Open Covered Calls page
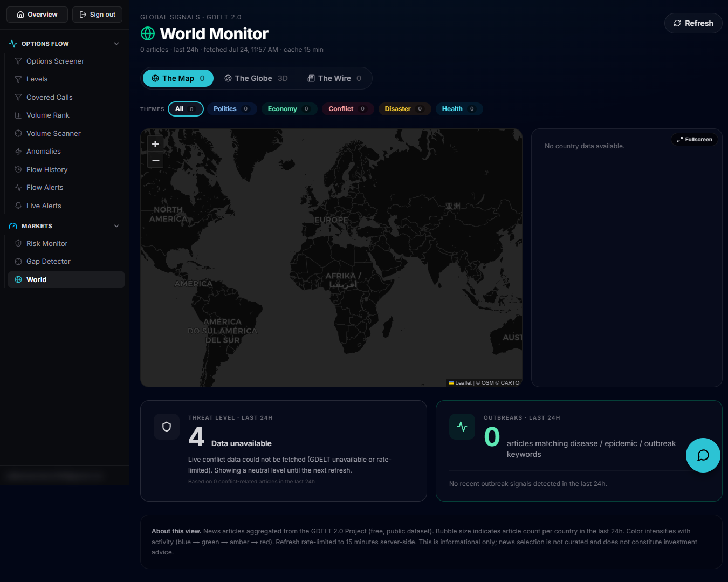 [x=66, y=98]
